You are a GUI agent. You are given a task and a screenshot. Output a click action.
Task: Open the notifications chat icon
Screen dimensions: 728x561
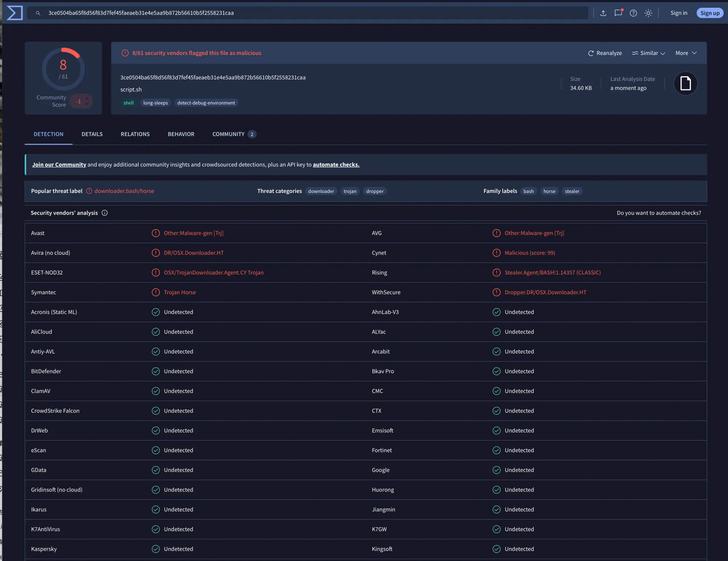[618, 13]
